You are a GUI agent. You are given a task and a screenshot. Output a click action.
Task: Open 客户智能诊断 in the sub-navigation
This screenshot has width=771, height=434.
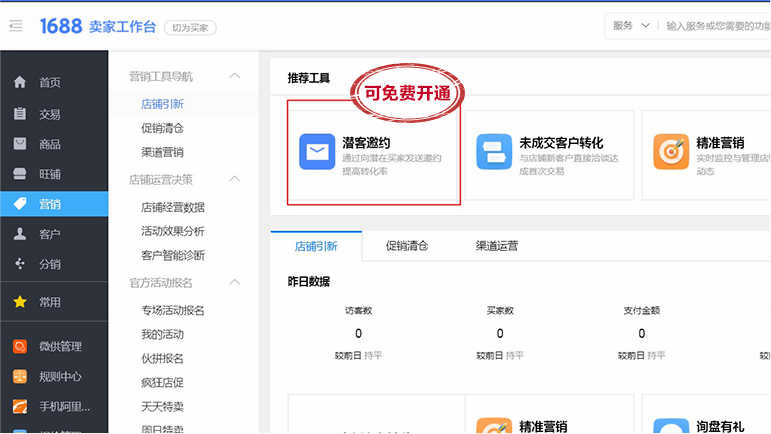tap(173, 255)
